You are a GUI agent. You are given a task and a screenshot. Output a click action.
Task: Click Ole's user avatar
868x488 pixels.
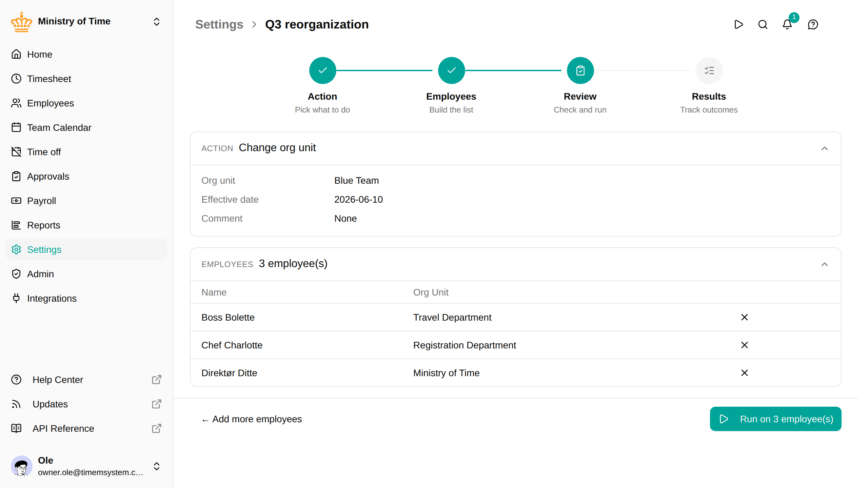[22, 466]
